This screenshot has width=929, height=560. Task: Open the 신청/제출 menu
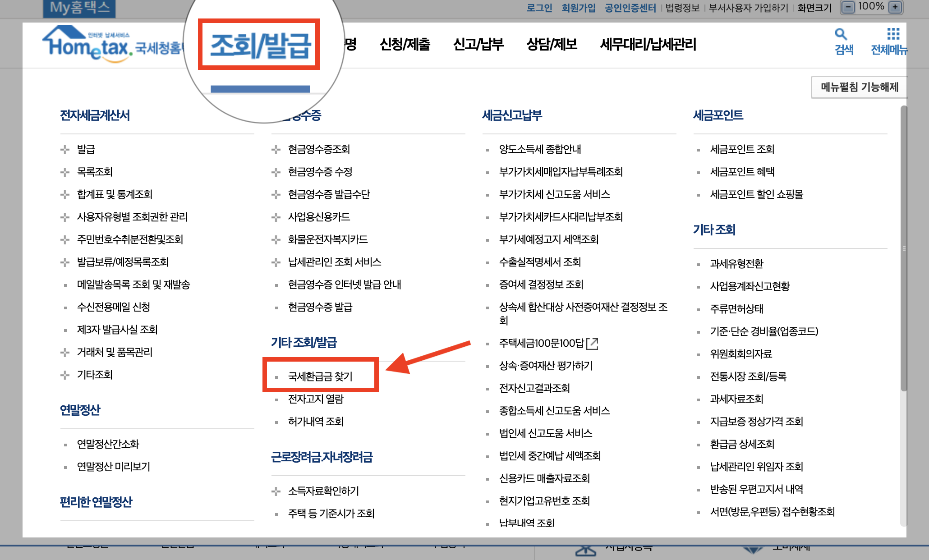(x=405, y=44)
